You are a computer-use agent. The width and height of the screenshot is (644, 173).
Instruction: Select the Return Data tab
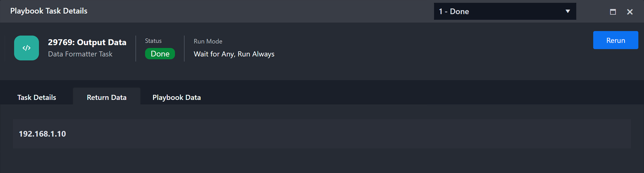[x=106, y=97]
